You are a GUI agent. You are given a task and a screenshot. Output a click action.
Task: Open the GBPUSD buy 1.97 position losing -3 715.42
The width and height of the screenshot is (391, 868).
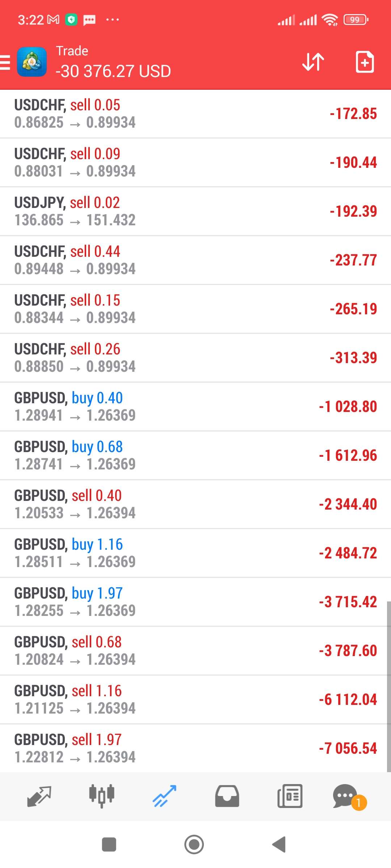(x=195, y=602)
